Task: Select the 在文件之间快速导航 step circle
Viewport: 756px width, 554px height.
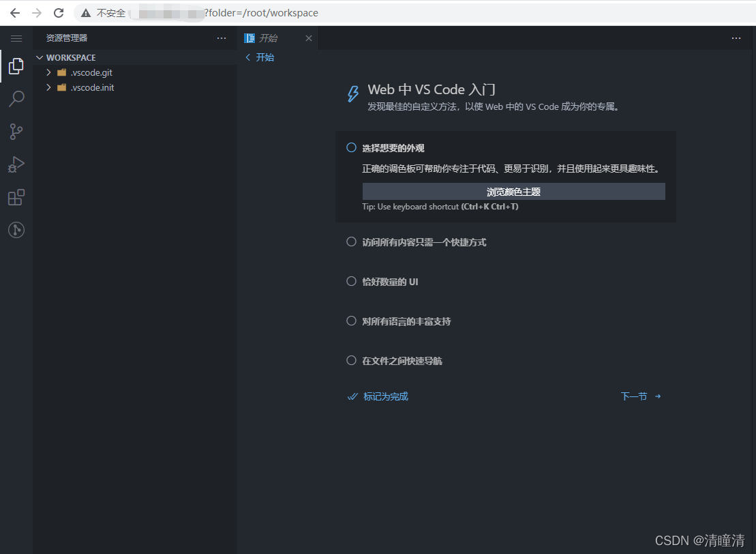Action: pos(352,360)
